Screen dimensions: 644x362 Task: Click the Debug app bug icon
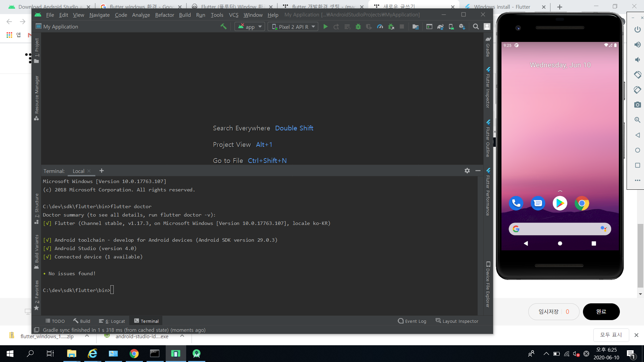click(x=358, y=26)
